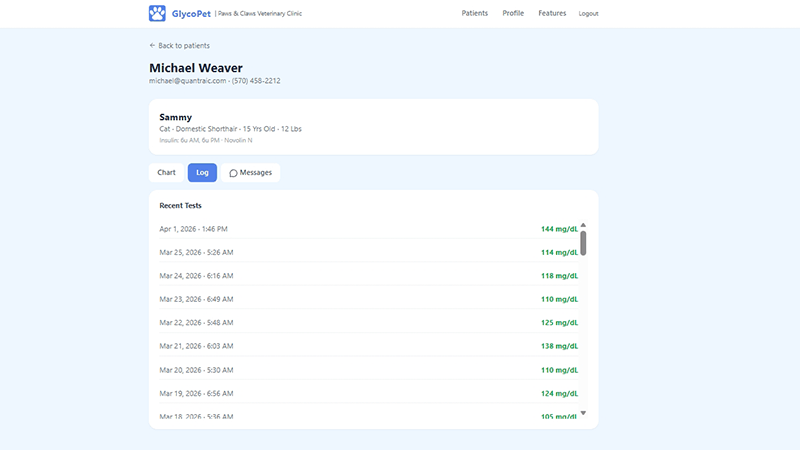
Task: Select the Mar 22, 2026 - 5:48 AM entry
Action: pyautogui.click(x=368, y=323)
